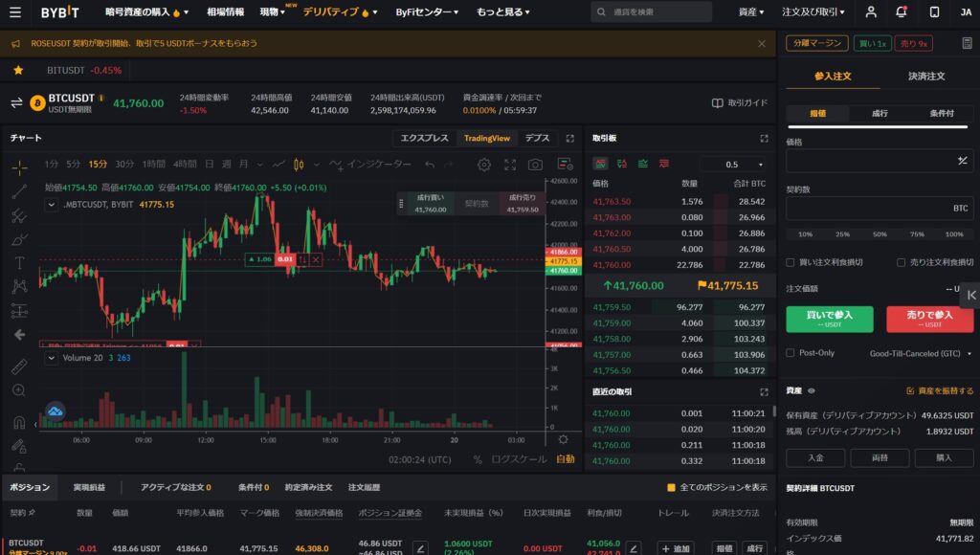Select the pitchfork drawing tool
The width and height of the screenshot is (980, 555).
pos(19,215)
